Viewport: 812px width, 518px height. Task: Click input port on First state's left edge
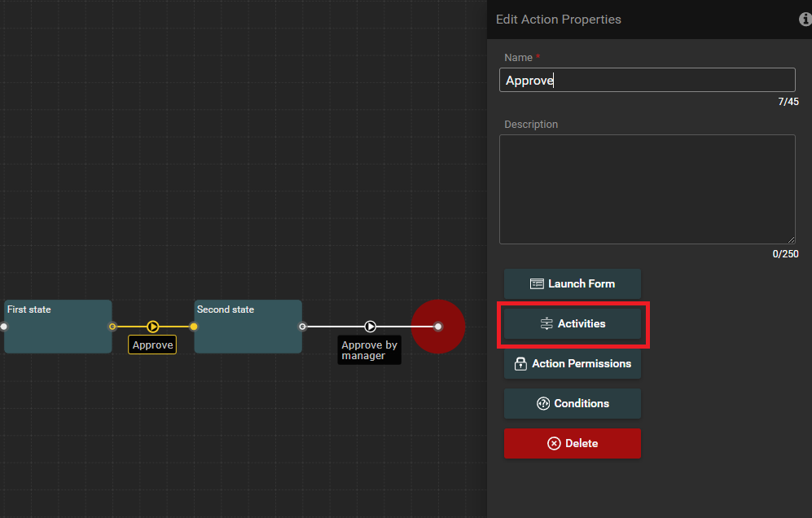pos(3,327)
